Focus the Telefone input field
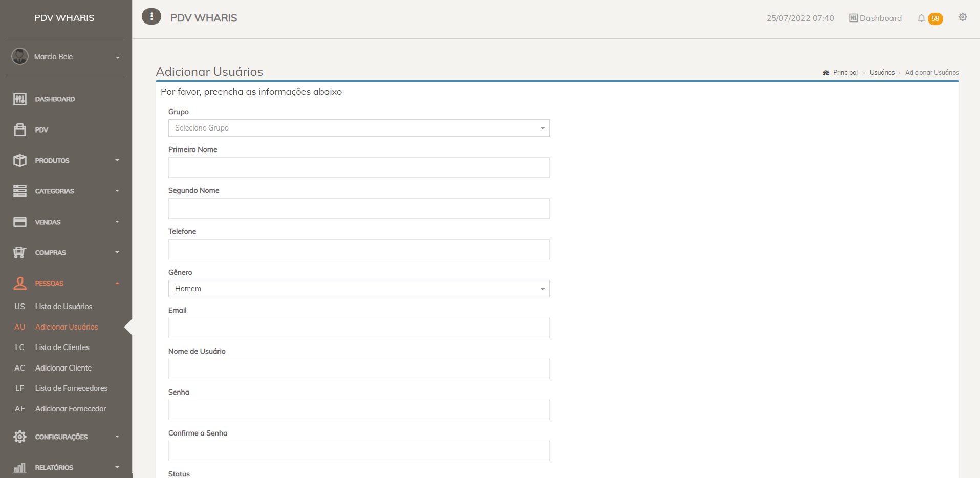This screenshot has height=478, width=980. point(359,249)
